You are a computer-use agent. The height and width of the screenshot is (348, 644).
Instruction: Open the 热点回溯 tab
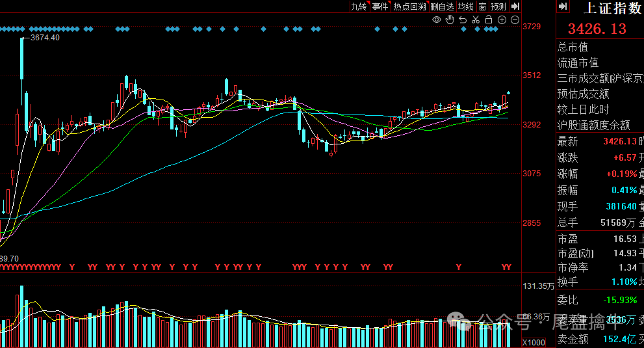pos(409,7)
